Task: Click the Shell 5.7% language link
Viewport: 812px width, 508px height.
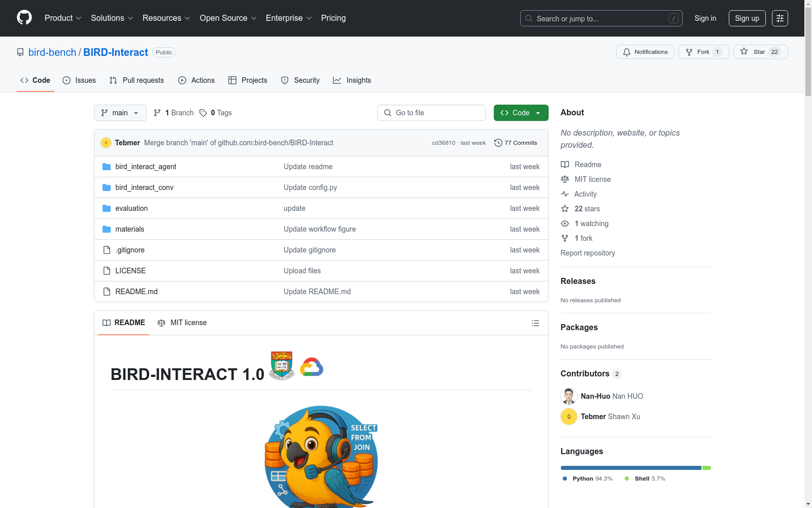Action: 645,479
